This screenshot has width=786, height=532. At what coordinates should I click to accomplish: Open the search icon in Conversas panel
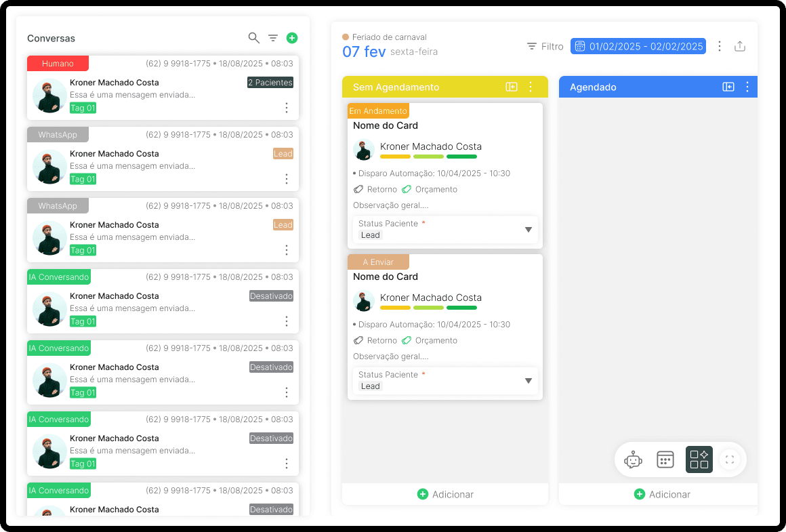[x=253, y=39]
